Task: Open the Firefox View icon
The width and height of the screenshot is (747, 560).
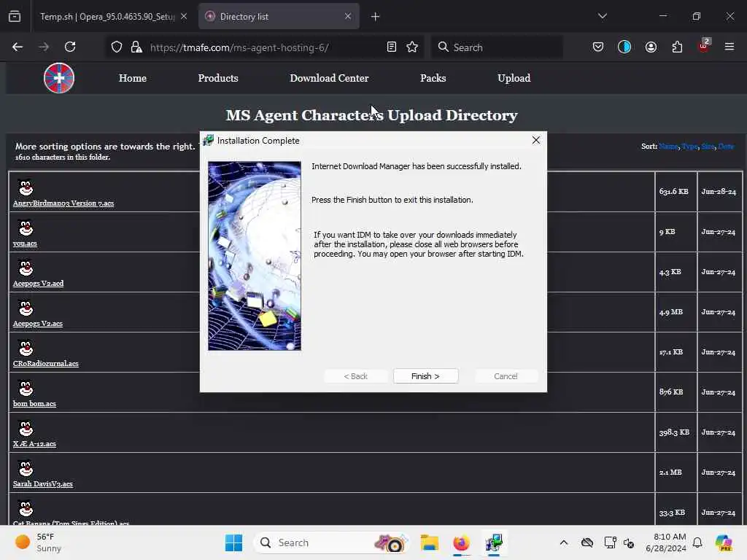Action: (x=15, y=17)
